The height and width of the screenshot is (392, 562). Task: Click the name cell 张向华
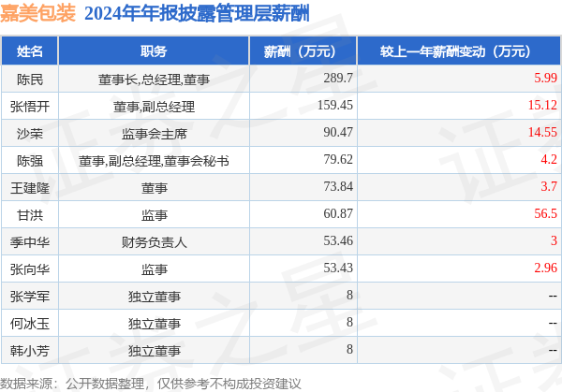point(30,269)
